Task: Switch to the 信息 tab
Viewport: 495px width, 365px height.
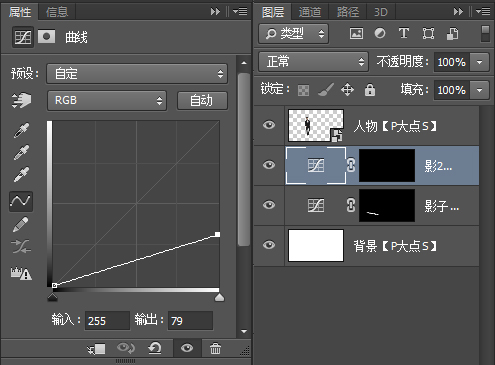Action: pyautogui.click(x=57, y=12)
